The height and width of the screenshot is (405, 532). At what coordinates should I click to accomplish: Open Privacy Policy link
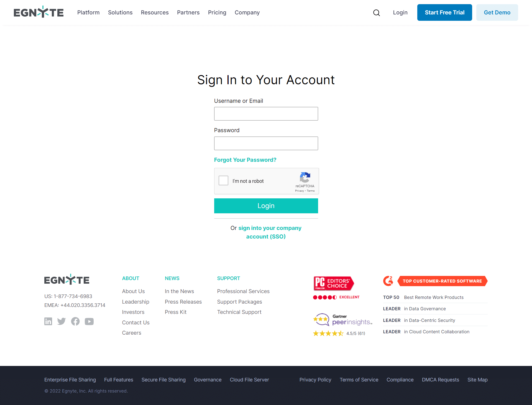[315, 380]
